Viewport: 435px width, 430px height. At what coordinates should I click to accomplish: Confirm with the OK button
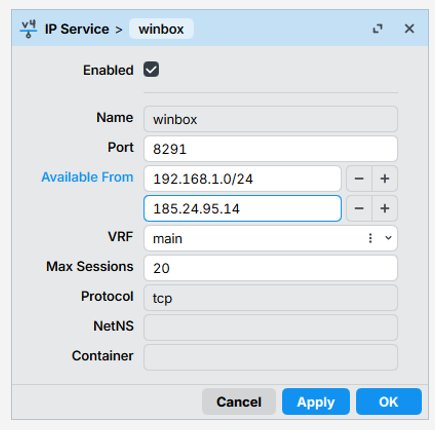(x=389, y=402)
